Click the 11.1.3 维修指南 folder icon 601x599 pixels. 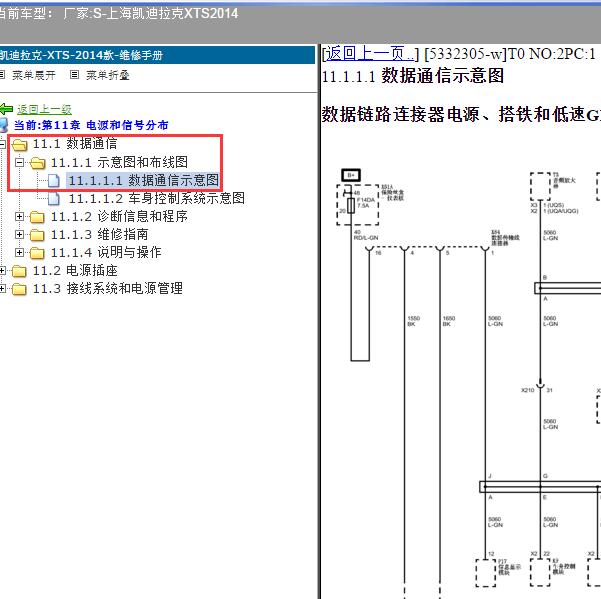(x=37, y=235)
